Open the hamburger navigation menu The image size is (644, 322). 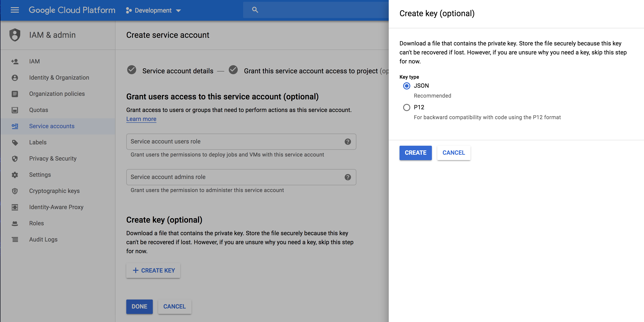point(15,10)
